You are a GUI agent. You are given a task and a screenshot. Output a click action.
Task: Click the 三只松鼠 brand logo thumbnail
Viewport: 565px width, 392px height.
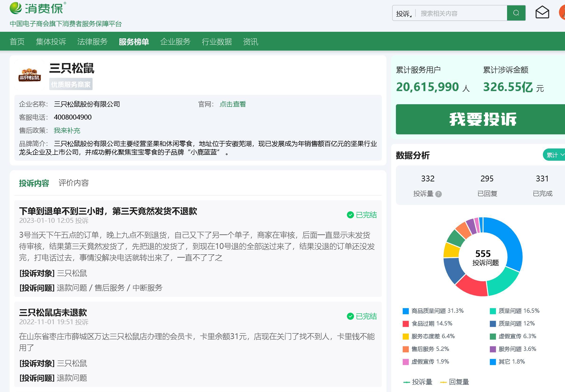29,75
